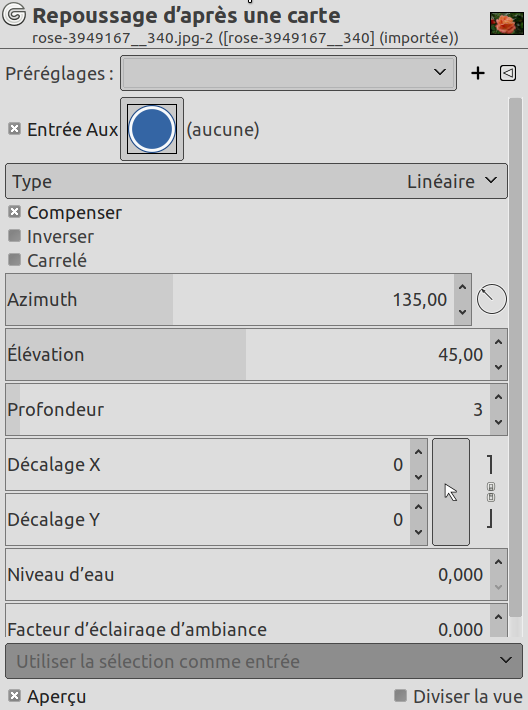Image resolution: width=528 pixels, height=710 pixels.
Task: Increase Décalage X with up arrow
Action: [x=418, y=452]
